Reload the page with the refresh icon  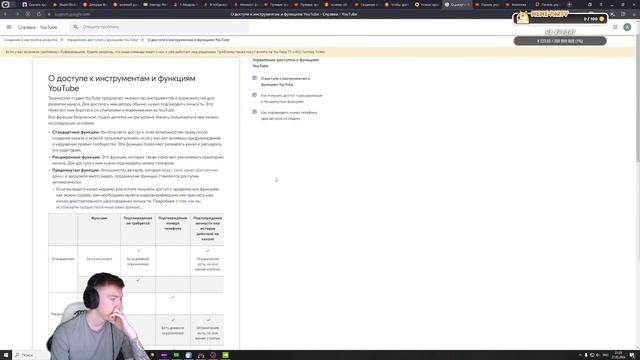[39, 14]
